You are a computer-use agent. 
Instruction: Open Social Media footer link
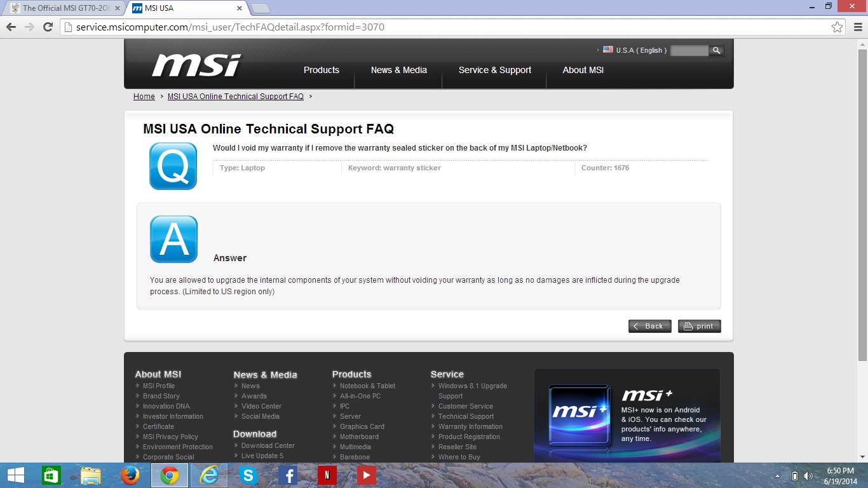[261, 416]
